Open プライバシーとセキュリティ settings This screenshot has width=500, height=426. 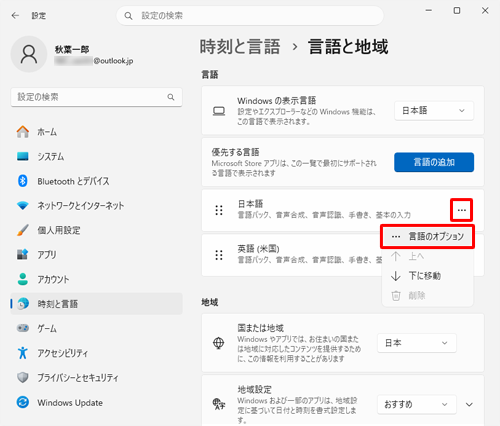click(96, 378)
